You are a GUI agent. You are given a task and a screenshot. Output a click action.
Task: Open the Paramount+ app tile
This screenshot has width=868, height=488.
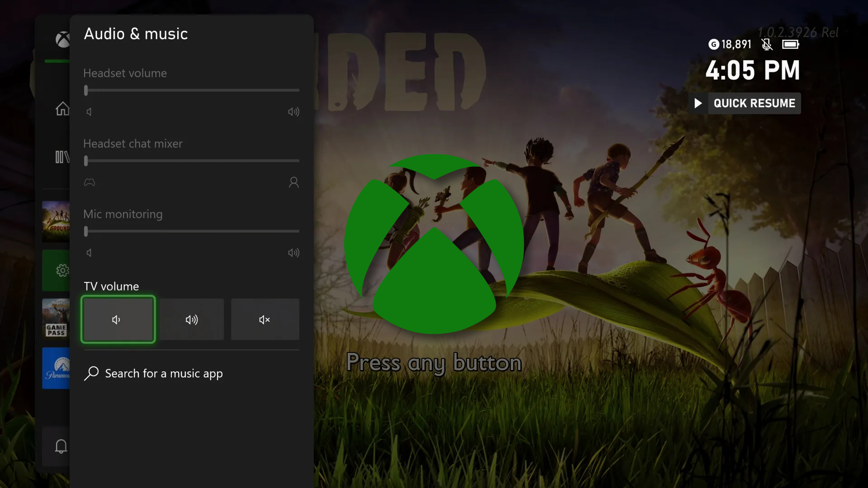pos(56,368)
